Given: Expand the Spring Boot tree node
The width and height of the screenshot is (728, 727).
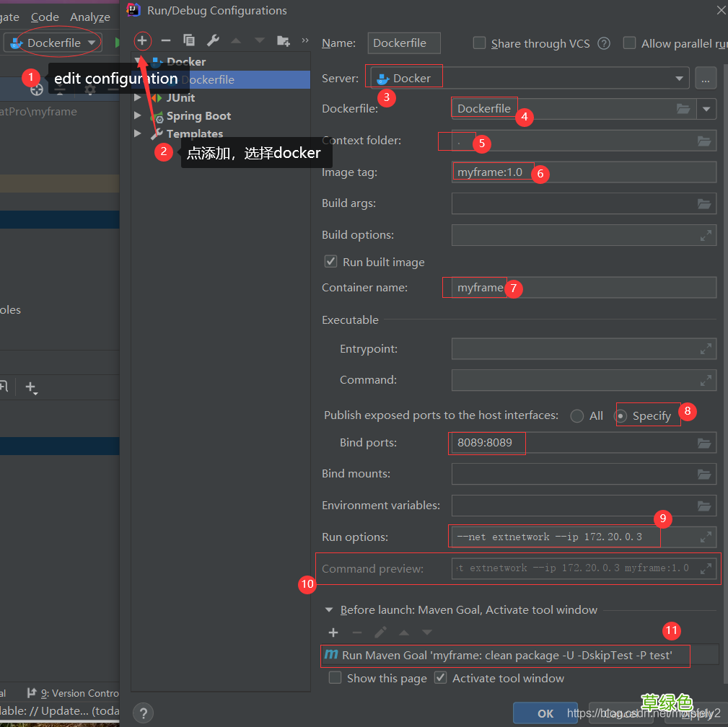Looking at the screenshot, I should [x=137, y=115].
